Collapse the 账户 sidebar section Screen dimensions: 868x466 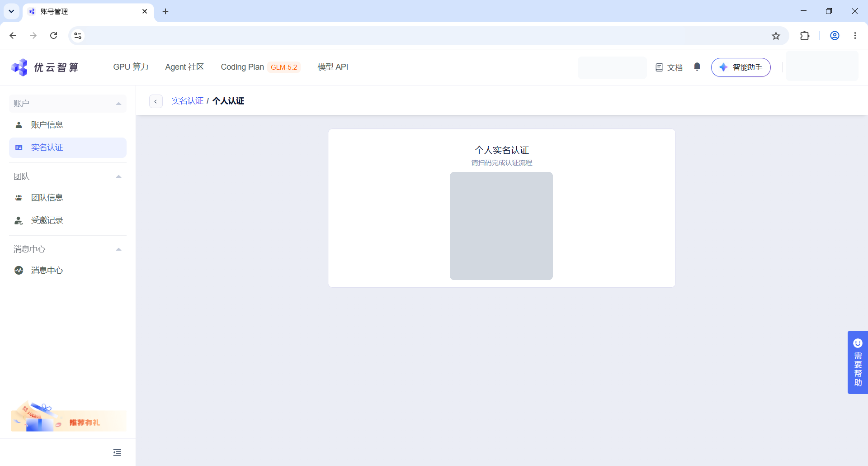pyautogui.click(x=68, y=104)
